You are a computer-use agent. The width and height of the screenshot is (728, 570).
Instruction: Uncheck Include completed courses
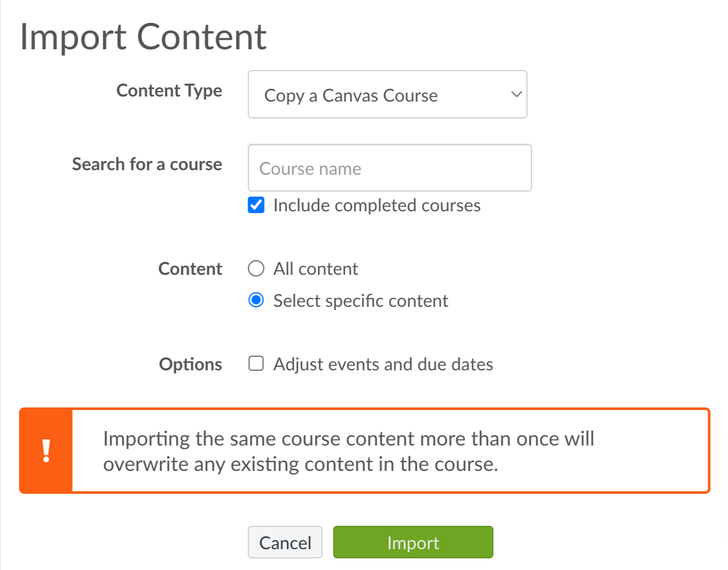tap(256, 205)
